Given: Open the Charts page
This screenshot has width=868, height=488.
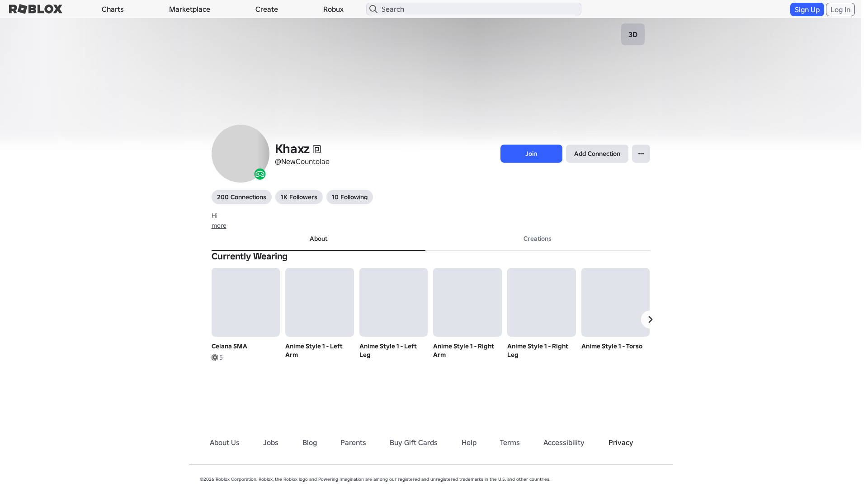Looking at the screenshot, I should pos(113,9).
